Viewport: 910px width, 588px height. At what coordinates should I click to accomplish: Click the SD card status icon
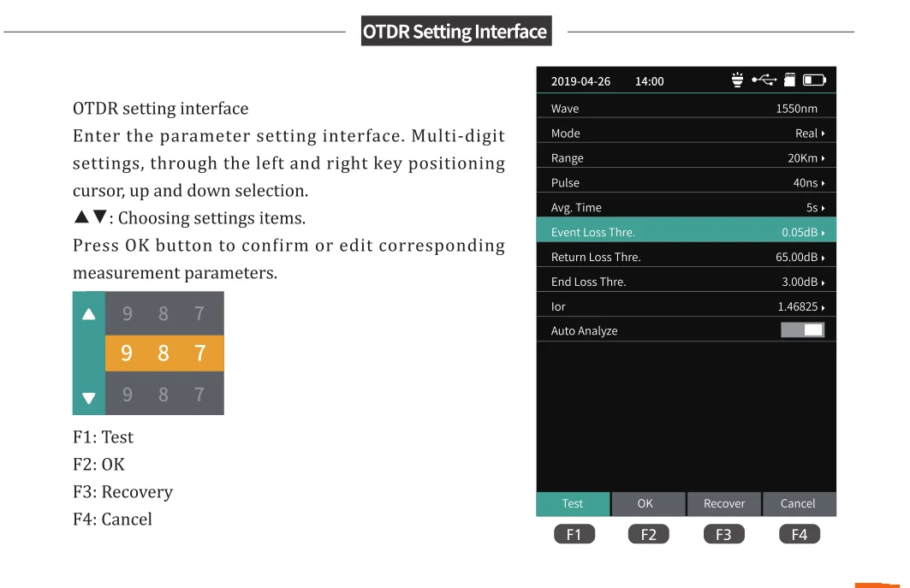790,80
